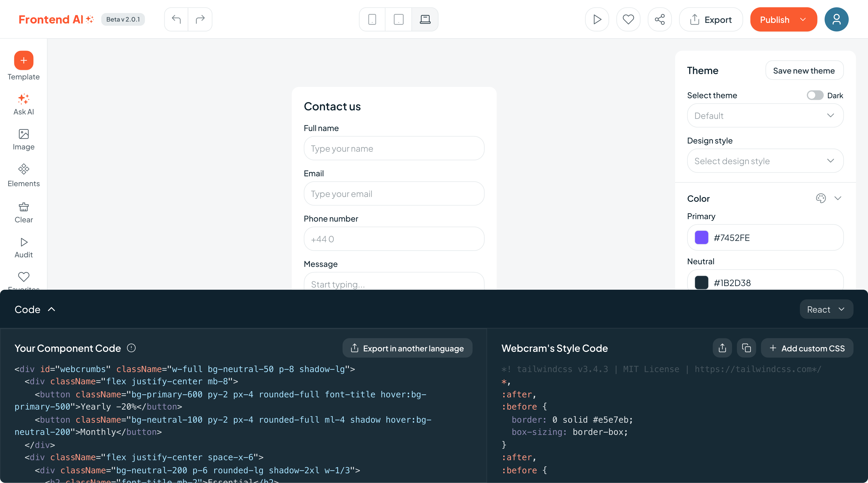Open the account profile menu
The image size is (868, 483).
pos(837,19)
